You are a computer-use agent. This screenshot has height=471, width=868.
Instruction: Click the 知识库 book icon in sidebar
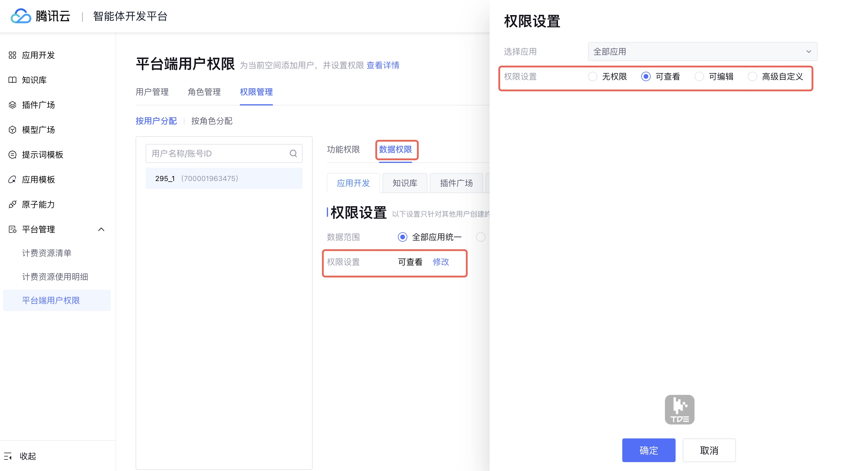pyautogui.click(x=12, y=80)
